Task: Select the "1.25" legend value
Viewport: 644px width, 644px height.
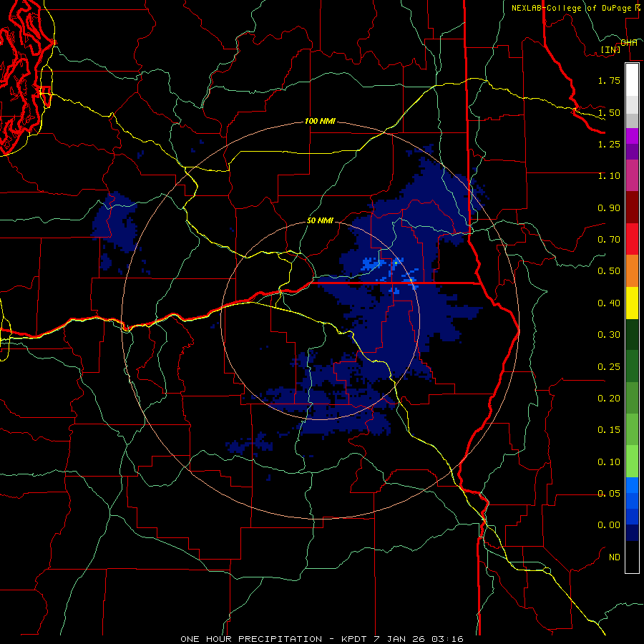Action: [609, 144]
